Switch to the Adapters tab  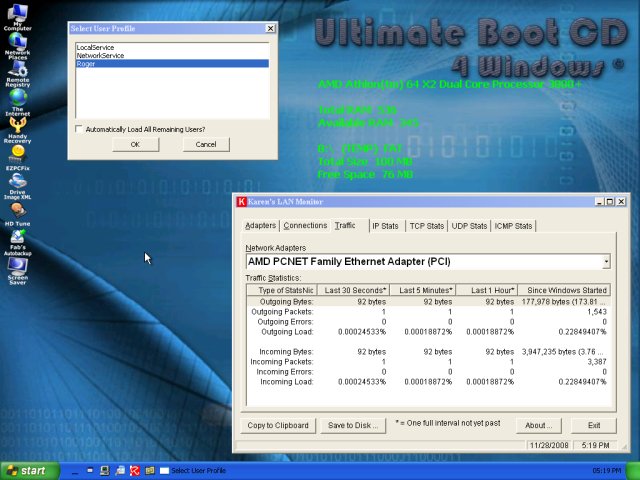tap(260, 226)
